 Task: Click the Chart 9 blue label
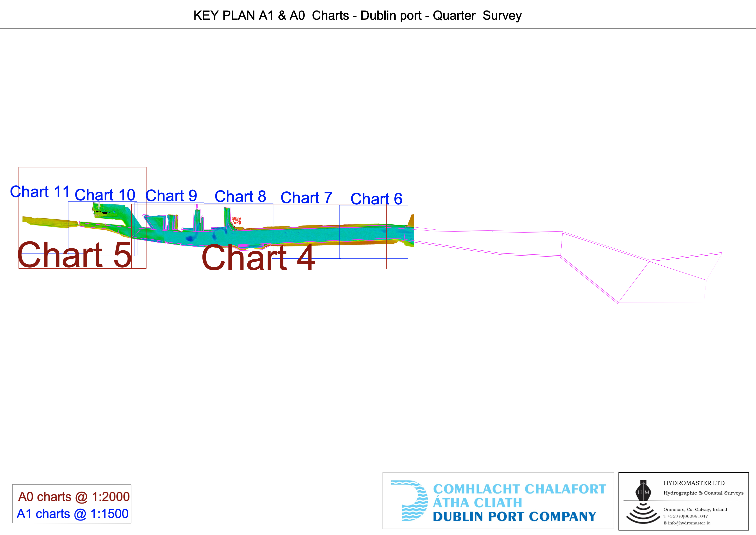pos(171,196)
